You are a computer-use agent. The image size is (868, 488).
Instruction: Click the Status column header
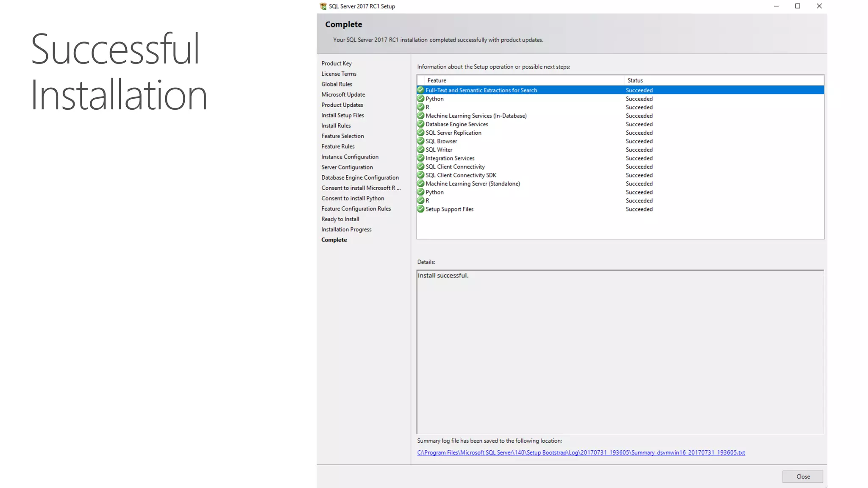pyautogui.click(x=724, y=80)
